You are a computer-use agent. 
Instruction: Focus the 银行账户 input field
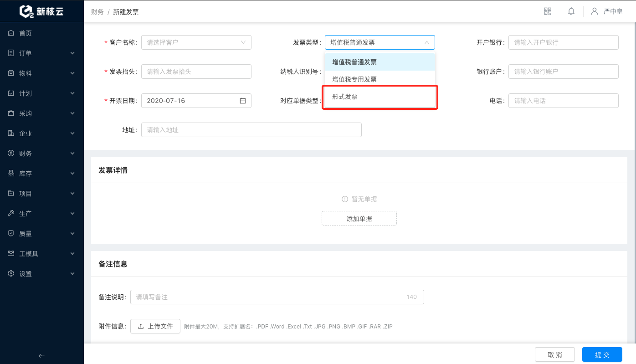564,72
